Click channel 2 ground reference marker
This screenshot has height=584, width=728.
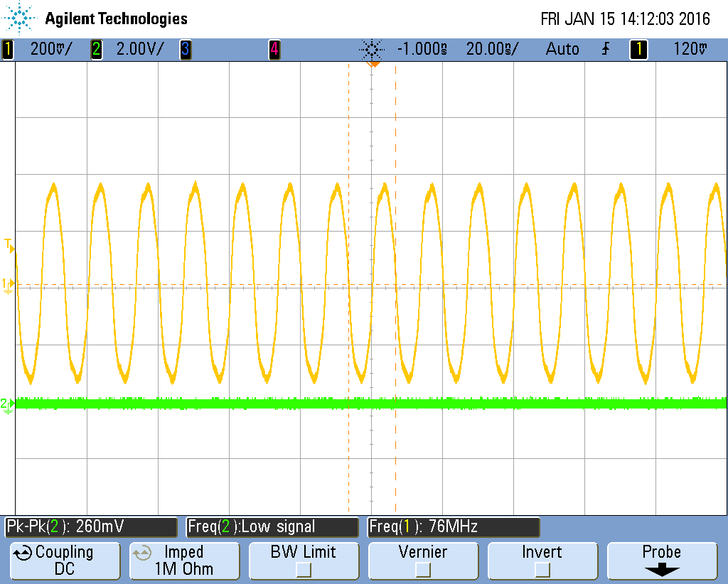click(x=7, y=405)
